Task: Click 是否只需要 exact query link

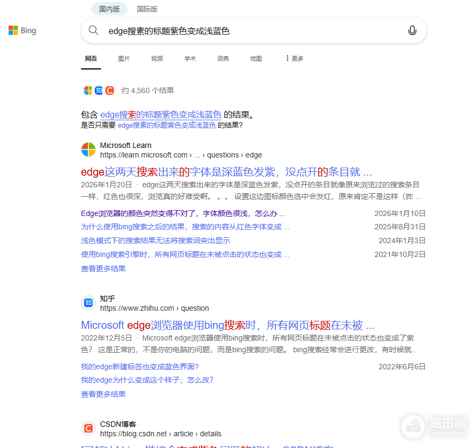Action: click(167, 125)
